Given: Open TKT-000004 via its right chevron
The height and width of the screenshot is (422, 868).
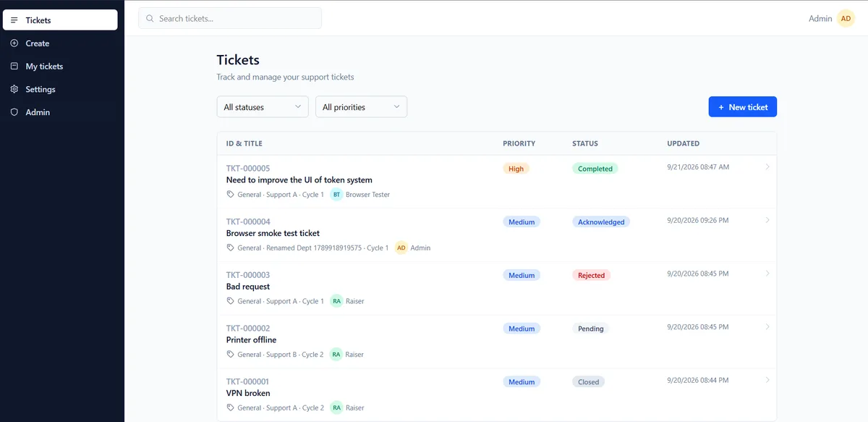Looking at the screenshot, I should pyautogui.click(x=767, y=220).
